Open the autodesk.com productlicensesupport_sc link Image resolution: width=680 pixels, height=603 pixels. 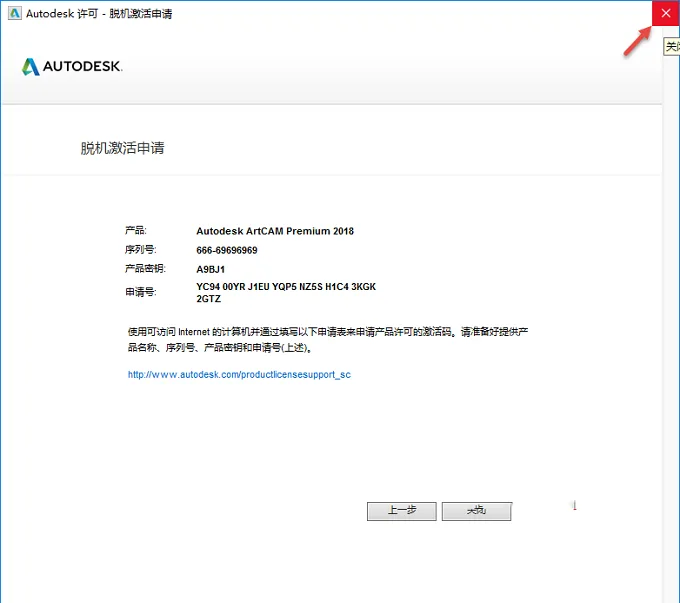tap(239, 374)
